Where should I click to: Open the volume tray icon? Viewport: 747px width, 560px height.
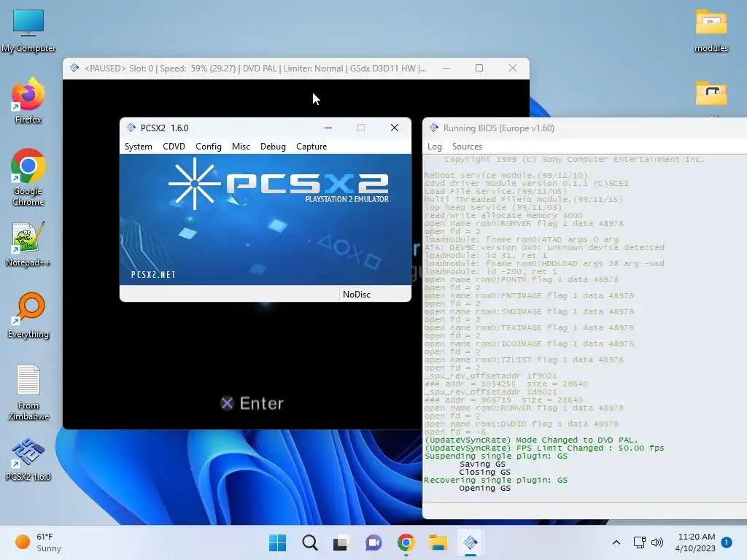tap(657, 542)
